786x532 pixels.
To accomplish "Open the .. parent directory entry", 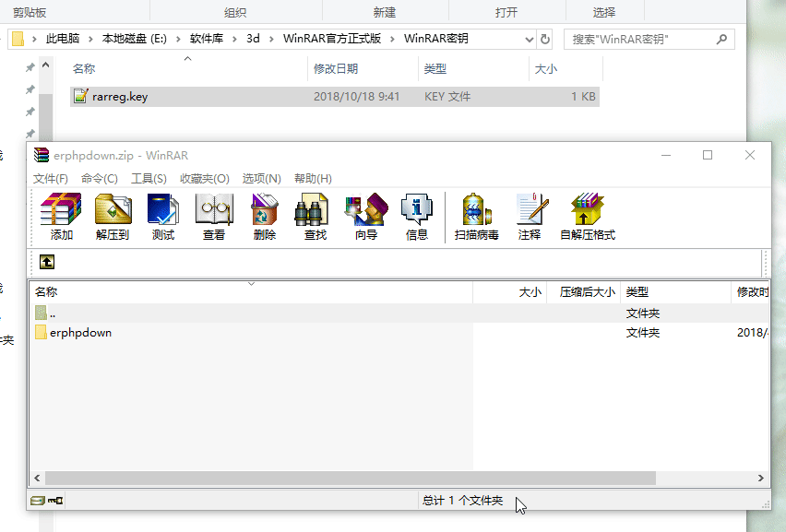I will click(53, 313).
